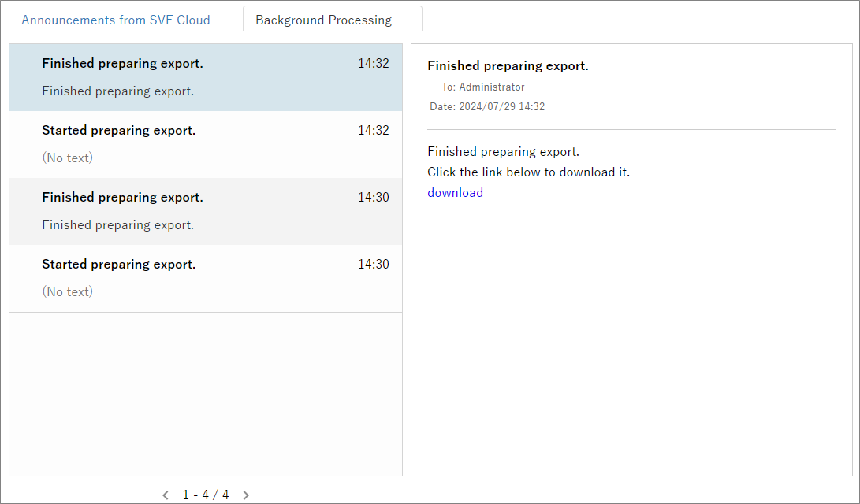Click the 1 - 4 / 4 page indicator
This screenshot has height=504, width=860.
click(x=206, y=495)
